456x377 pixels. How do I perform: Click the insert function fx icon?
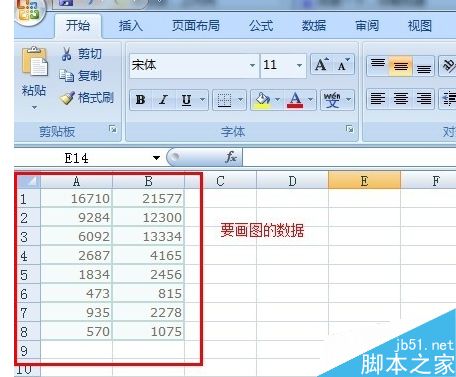pos(231,157)
